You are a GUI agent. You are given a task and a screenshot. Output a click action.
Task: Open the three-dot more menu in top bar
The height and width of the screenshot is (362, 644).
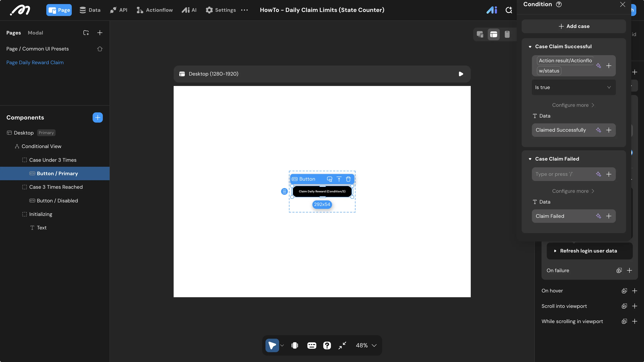click(x=244, y=10)
